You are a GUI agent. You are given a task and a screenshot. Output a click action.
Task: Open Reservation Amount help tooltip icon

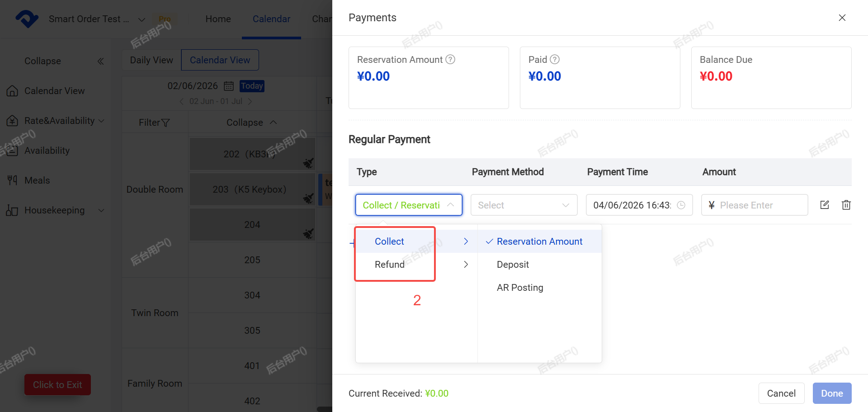click(x=450, y=59)
